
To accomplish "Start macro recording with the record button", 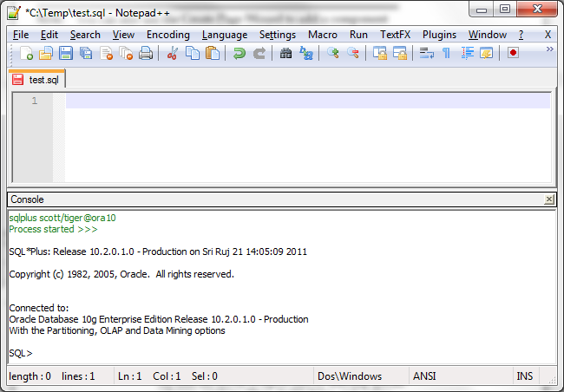I will tap(513, 54).
